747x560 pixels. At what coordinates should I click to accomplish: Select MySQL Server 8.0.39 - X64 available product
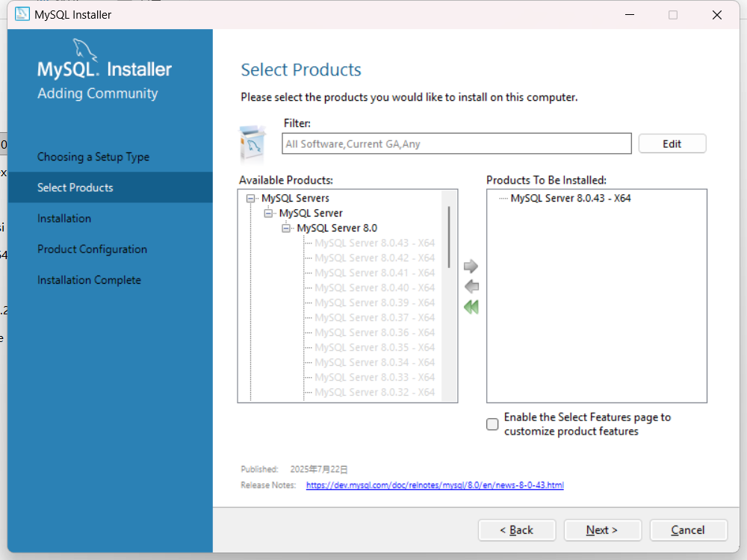coord(374,302)
